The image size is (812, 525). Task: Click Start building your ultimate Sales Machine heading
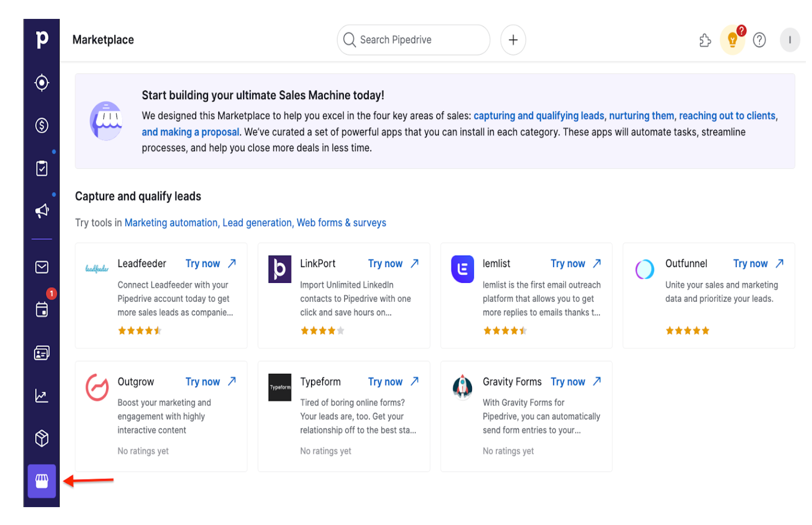pyautogui.click(x=263, y=96)
